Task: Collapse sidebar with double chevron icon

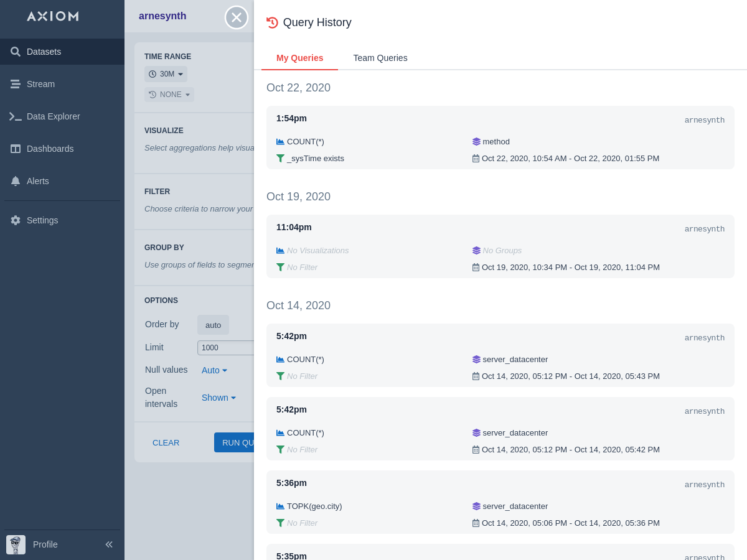Action: [109, 544]
